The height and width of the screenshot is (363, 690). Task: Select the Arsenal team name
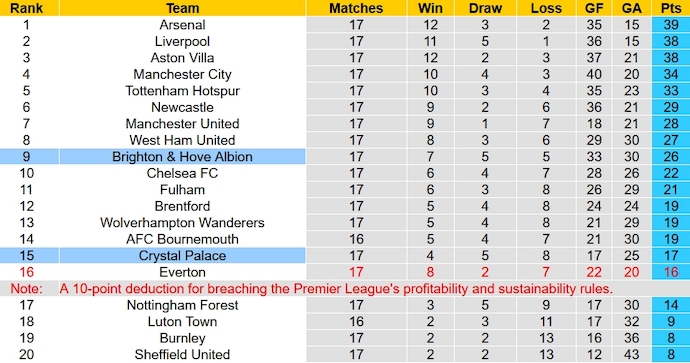click(182, 25)
